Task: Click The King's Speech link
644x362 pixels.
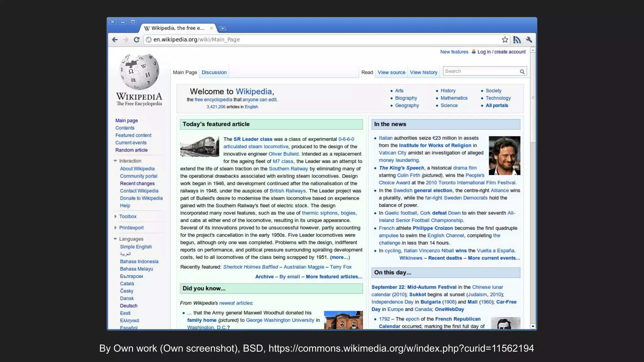Action: tap(402, 168)
